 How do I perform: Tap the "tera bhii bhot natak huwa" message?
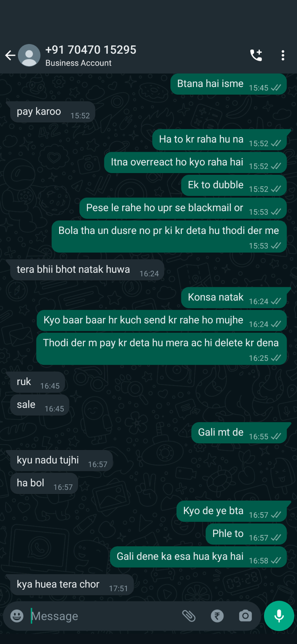(87, 270)
